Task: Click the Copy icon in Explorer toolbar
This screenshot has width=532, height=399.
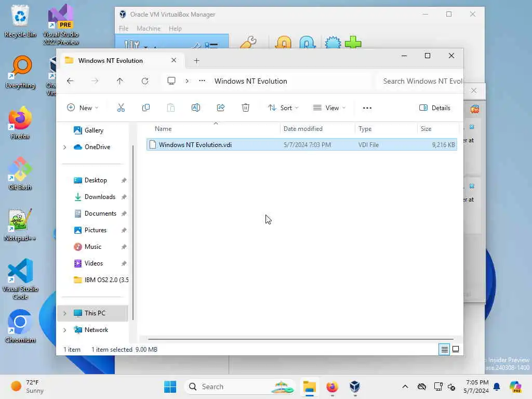Action: click(146, 108)
